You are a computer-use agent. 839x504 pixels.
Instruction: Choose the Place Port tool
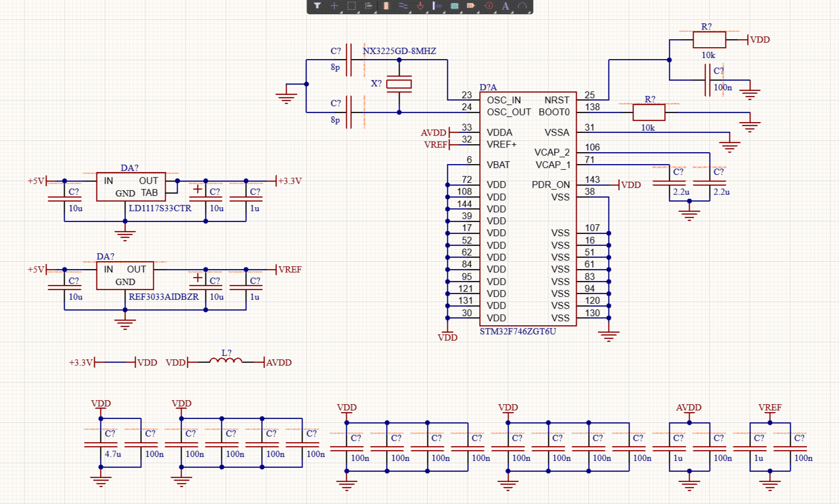(x=471, y=6)
